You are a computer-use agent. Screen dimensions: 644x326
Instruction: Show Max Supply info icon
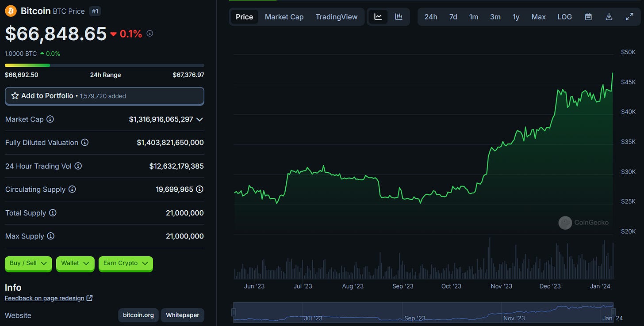pos(50,236)
